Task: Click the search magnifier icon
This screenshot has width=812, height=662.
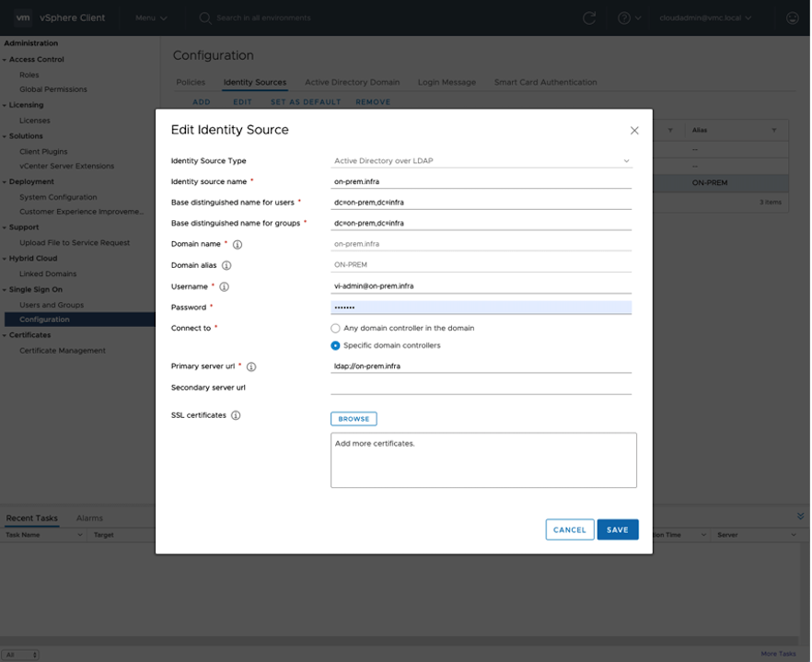Action: tap(205, 18)
